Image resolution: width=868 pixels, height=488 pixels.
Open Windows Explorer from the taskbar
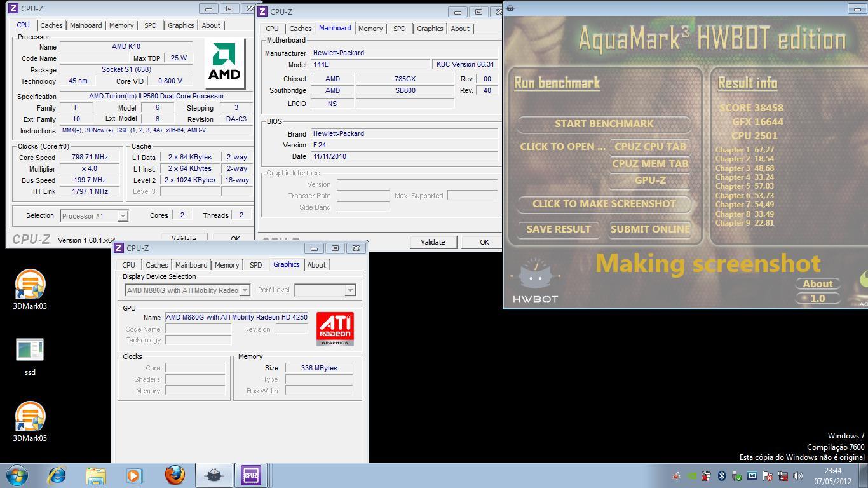click(x=97, y=475)
